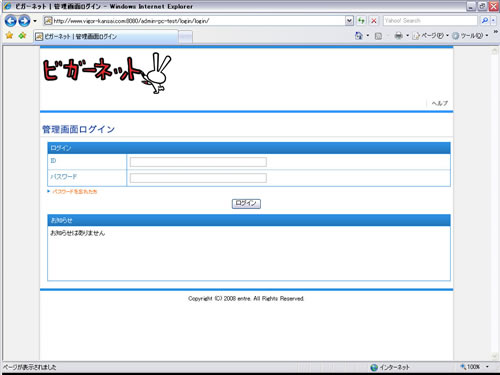Click the browser Back arrow button
The image size is (500, 375).
pos(11,21)
